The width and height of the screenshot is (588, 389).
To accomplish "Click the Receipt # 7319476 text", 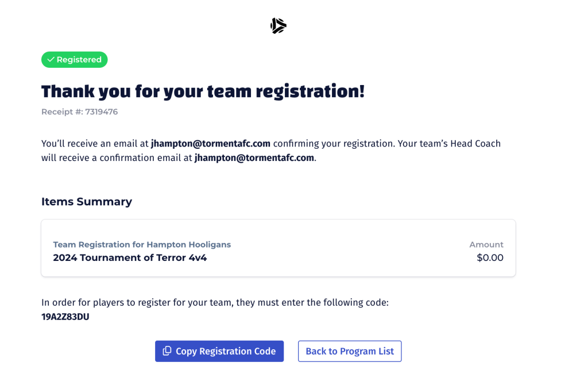I will coord(79,112).
